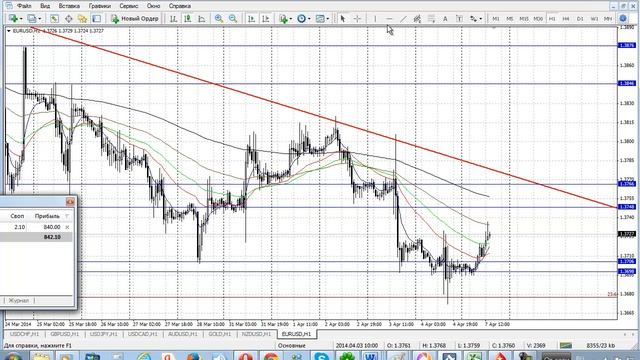This screenshot has width=640, height=360.
Task: Open the Periods clock button
Action: point(301,19)
